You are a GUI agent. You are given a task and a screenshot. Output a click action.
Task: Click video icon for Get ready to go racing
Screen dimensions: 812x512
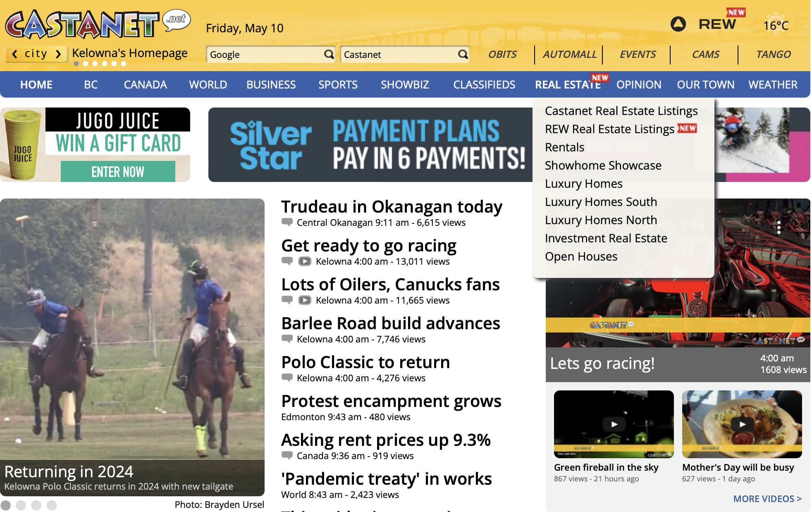(x=305, y=261)
